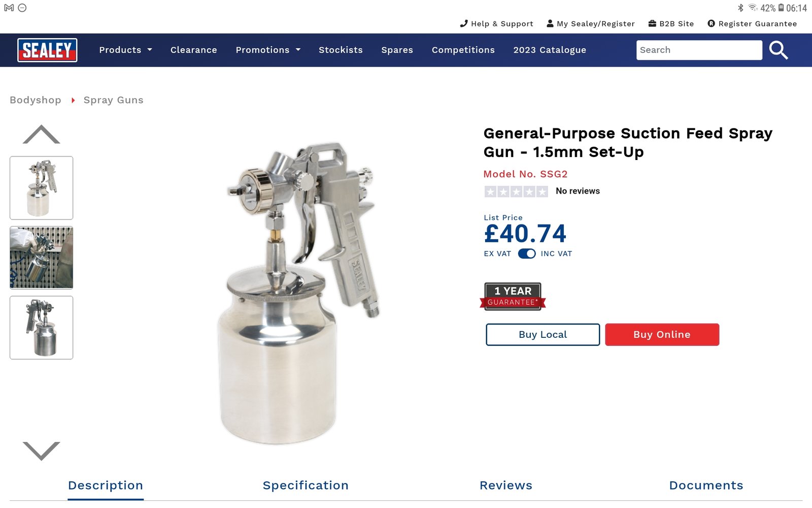
Task: Open the Promotions dropdown menu
Action: pos(268,50)
